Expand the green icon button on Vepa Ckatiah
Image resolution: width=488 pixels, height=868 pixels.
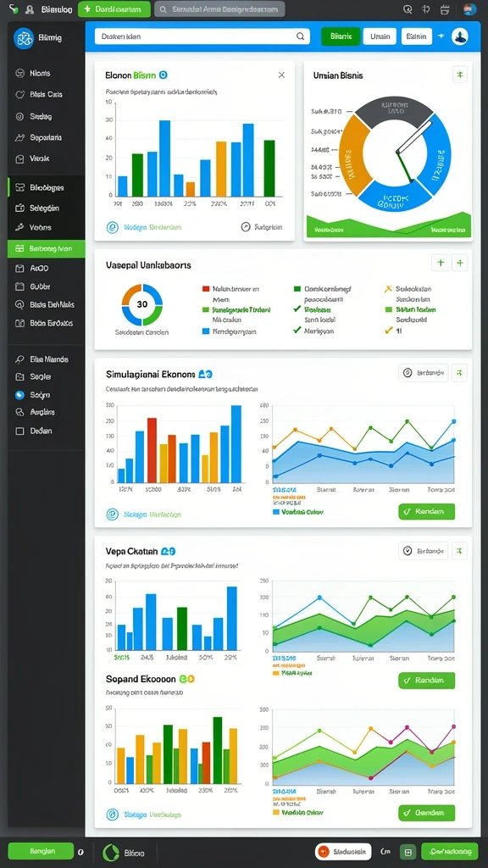[x=460, y=551]
